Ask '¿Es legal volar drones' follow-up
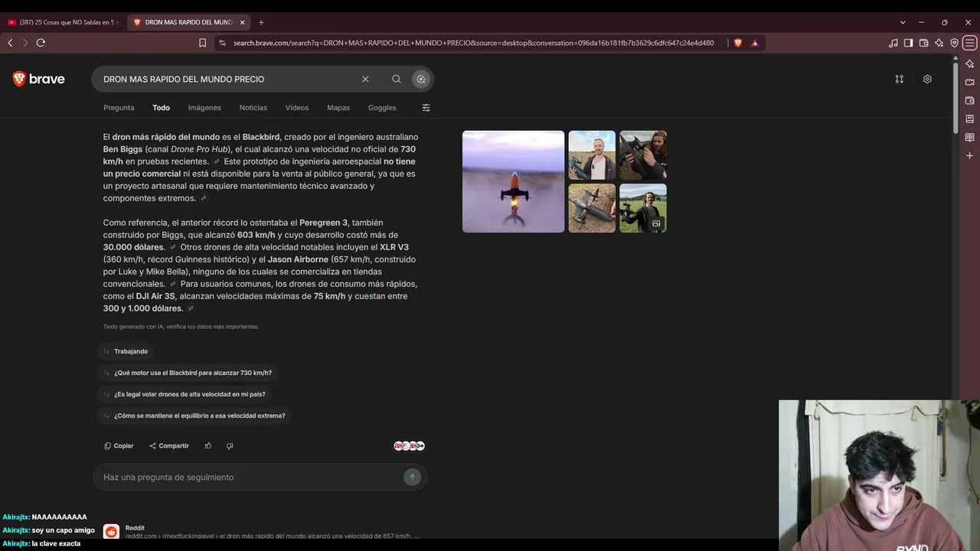The width and height of the screenshot is (980, 551). pos(184,394)
